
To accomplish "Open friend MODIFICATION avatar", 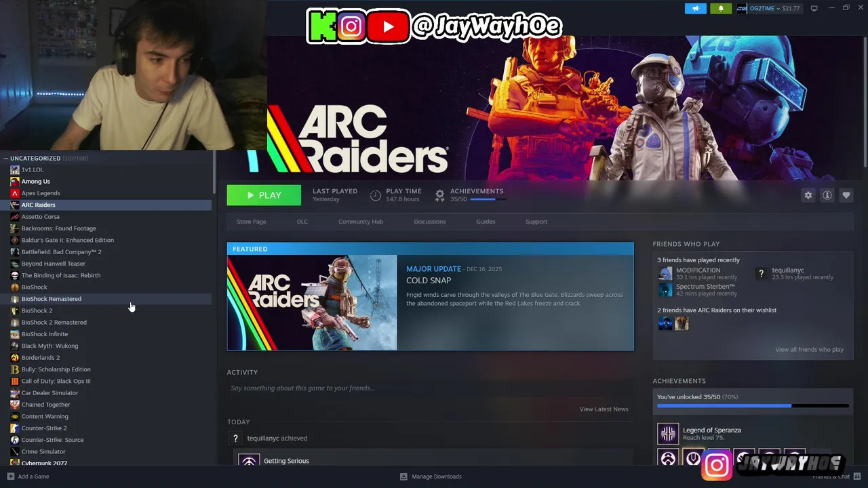I will [665, 274].
